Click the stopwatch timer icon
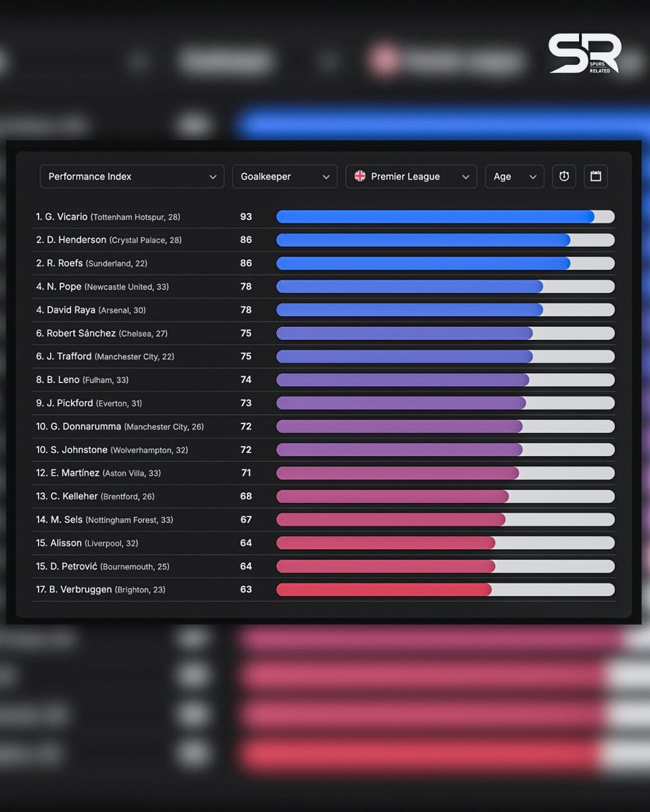 (564, 177)
